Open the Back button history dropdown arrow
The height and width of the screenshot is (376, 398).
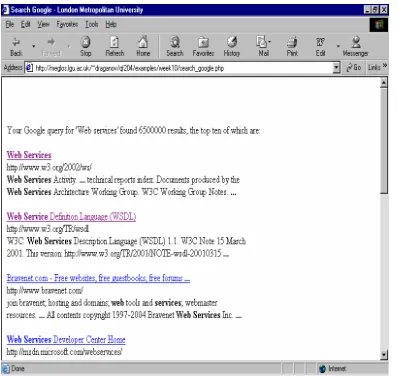tap(34, 46)
